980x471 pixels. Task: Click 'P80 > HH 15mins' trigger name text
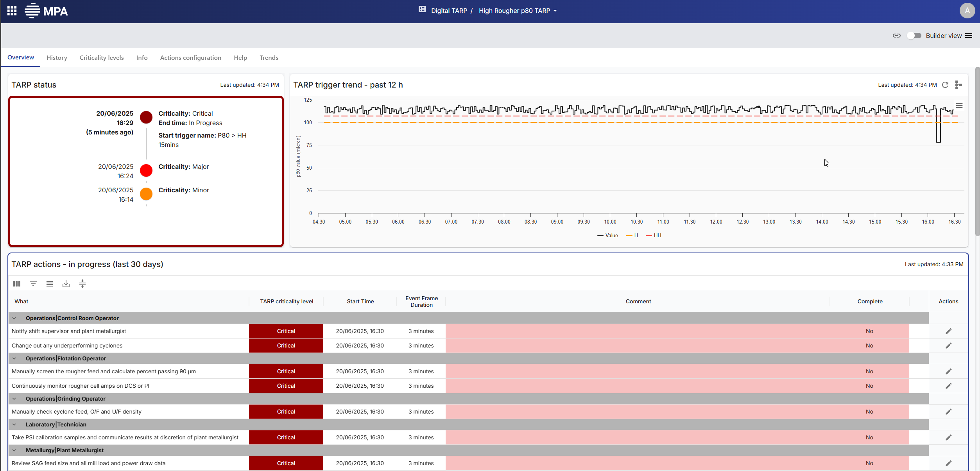[202, 140]
